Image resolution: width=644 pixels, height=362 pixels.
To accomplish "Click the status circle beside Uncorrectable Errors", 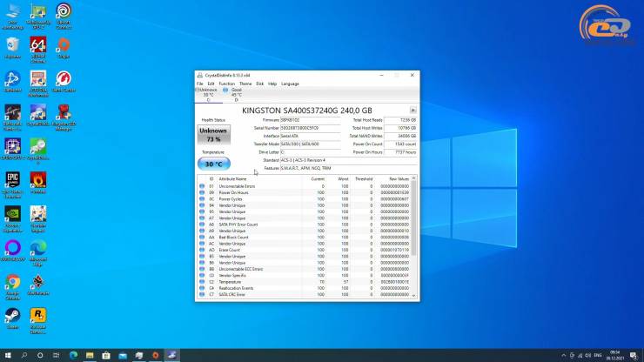I will [202, 186].
